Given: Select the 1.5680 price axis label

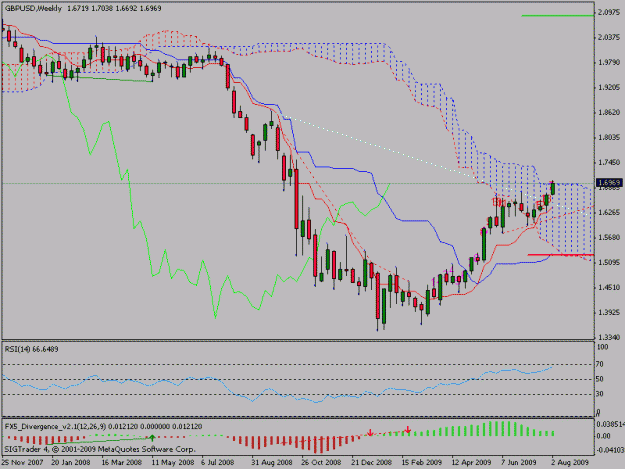Looking at the screenshot, I should (x=609, y=237).
